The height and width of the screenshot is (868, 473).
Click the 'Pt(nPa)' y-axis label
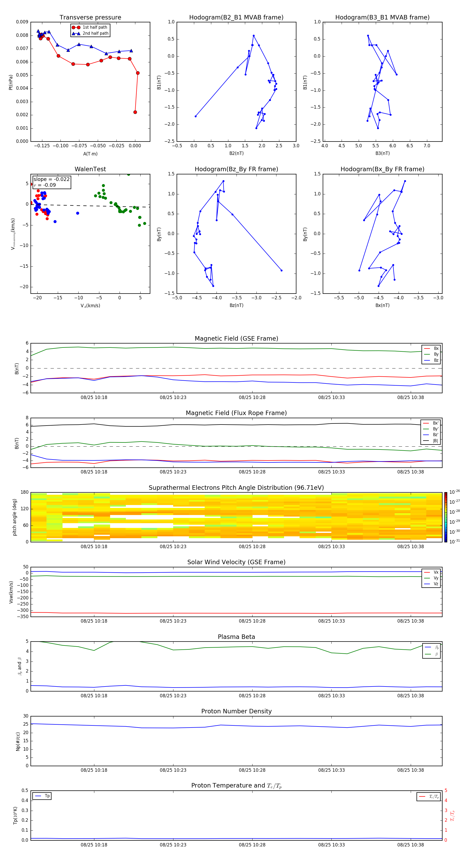point(11,82)
